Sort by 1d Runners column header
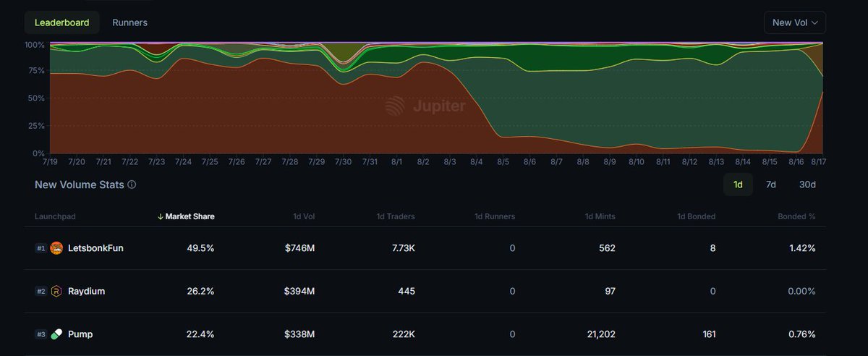The image size is (868, 356). tap(495, 216)
